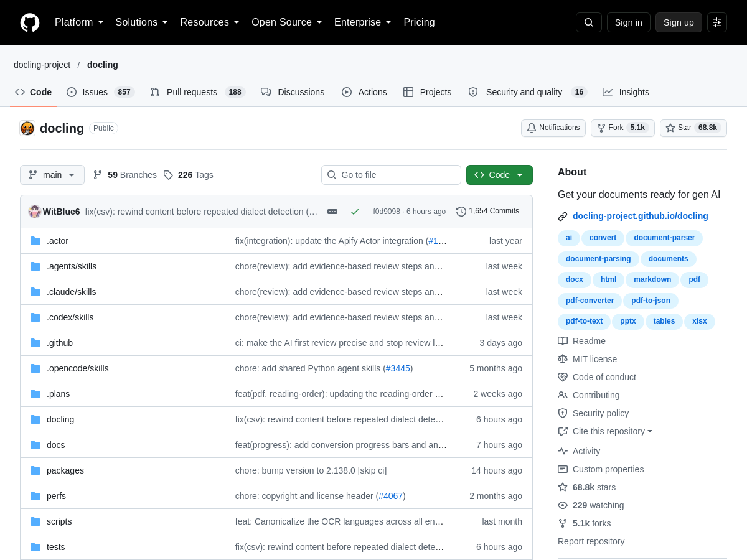View the 1,654 Commits history
This screenshot has height=560, width=747.
(487, 212)
